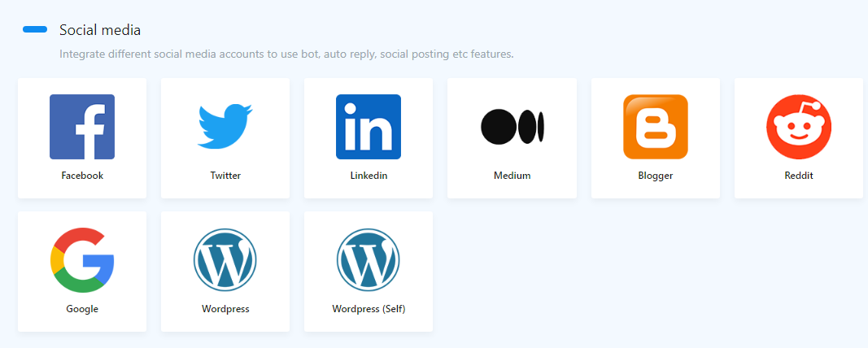868x348 pixels.
Task: Select the Linkedin text label
Action: [x=369, y=175]
